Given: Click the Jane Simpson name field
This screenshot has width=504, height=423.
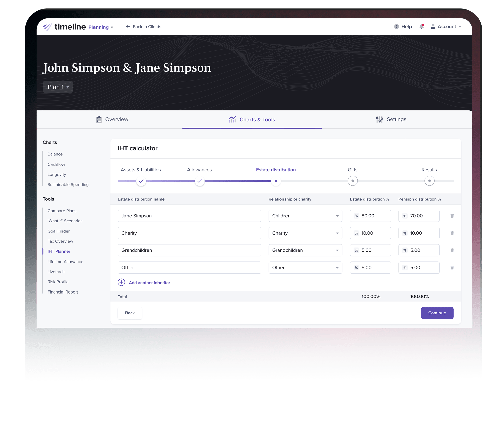Looking at the screenshot, I should (x=189, y=216).
